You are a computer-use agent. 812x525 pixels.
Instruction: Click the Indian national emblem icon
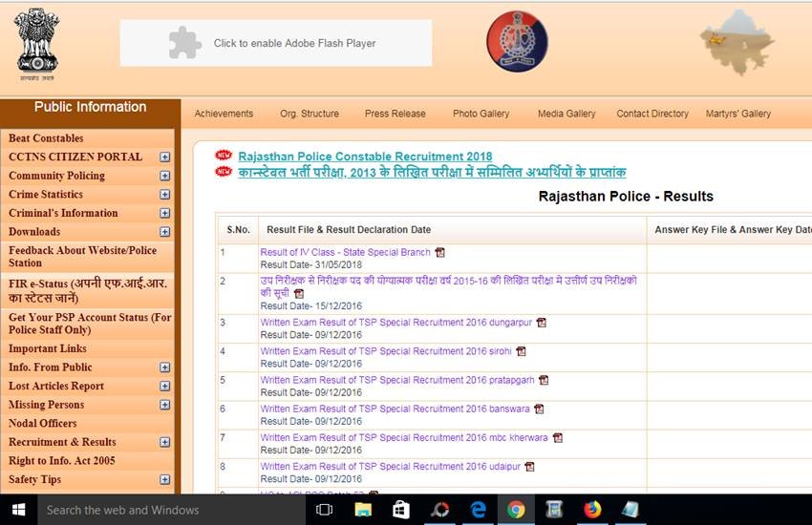pyautogui.click(x=37, y=43)
